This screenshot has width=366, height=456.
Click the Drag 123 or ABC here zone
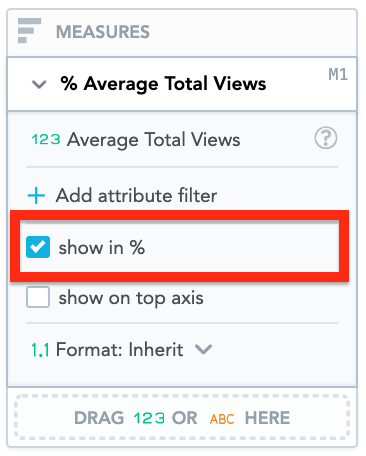182,418
